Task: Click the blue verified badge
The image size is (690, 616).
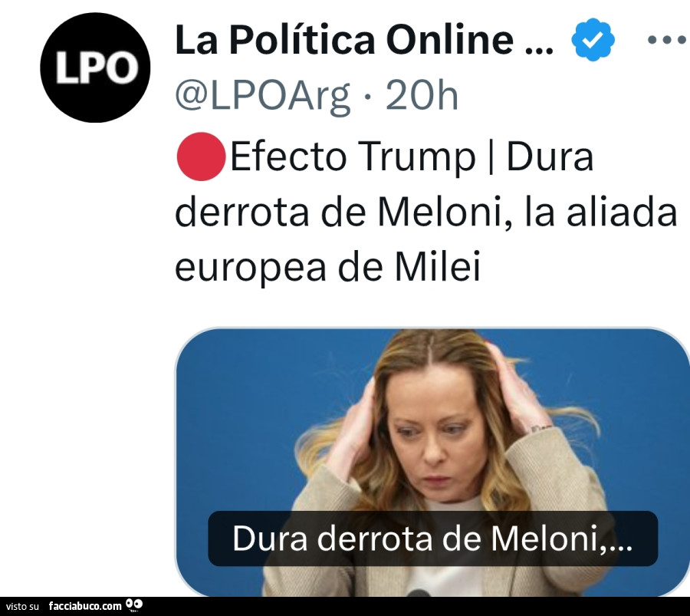Action: (x=593, y=40)
